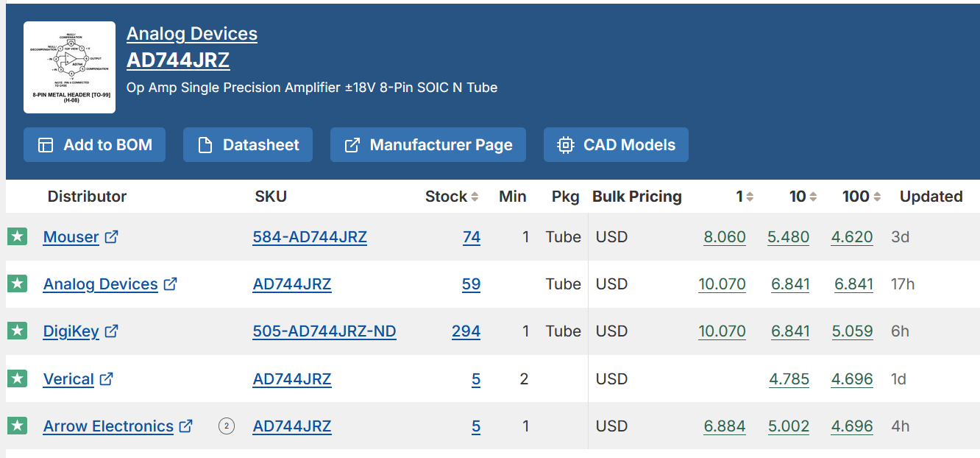Sort by quantity 1 price column
This screenshot has height=458, width=980.
click(x=750, y=197)
